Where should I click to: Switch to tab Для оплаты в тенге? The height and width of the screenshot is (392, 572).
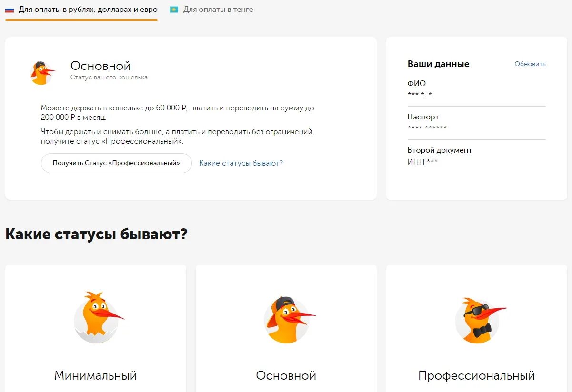pyautogui.click(x=218, y=10)
